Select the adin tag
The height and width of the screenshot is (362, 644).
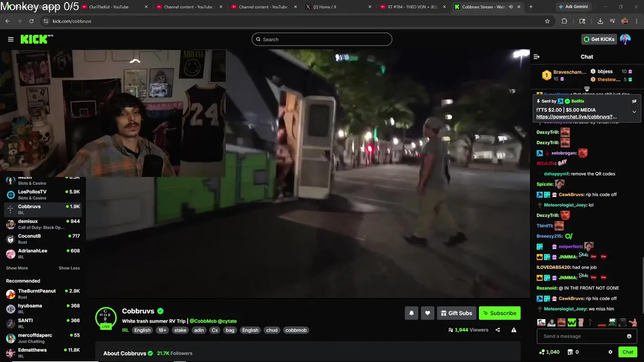point(199,330)
